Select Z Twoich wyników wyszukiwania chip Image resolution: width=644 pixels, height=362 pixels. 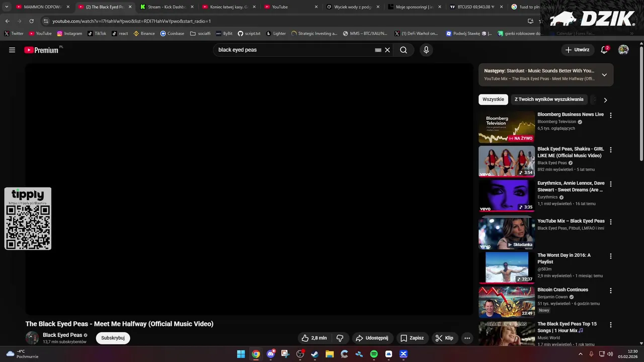(x=549, y=100)
